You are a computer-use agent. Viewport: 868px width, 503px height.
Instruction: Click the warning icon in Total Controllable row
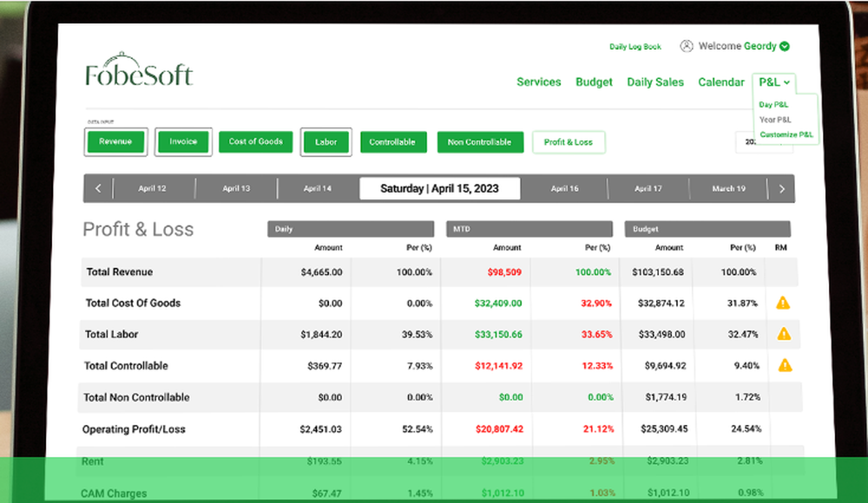click(x=785, y=365)
